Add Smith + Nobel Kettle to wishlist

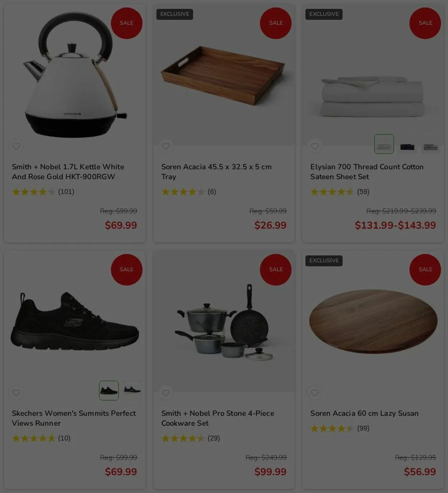click(x=16, y=146)
